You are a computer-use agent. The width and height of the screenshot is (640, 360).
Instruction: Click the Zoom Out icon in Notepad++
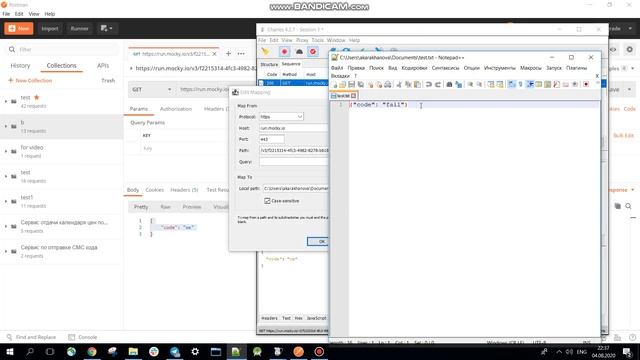(479, 84)
